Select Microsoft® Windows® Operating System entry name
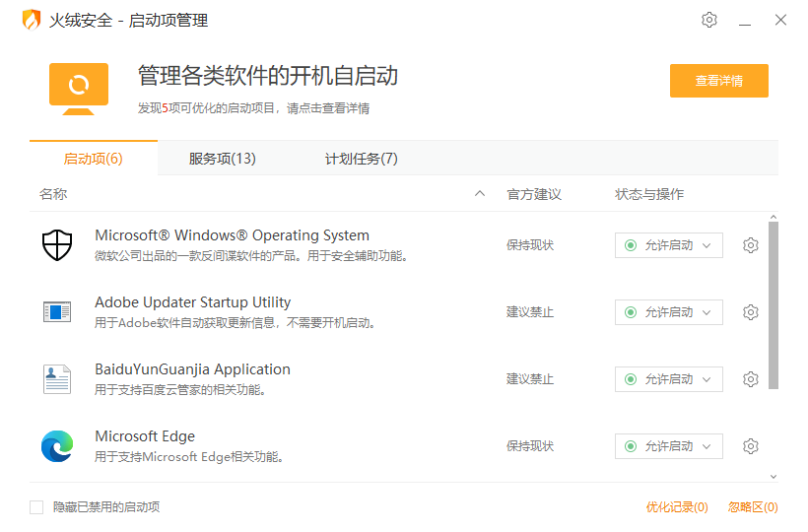 click(x=232, y=235)
